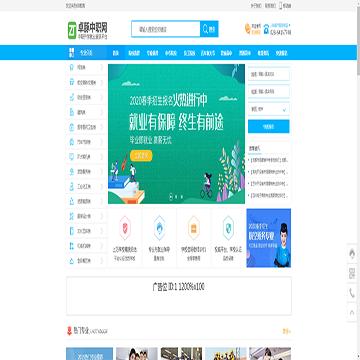The image size is (360, 360).
Task: Click the first input in signup form
Action: (269, 74)
